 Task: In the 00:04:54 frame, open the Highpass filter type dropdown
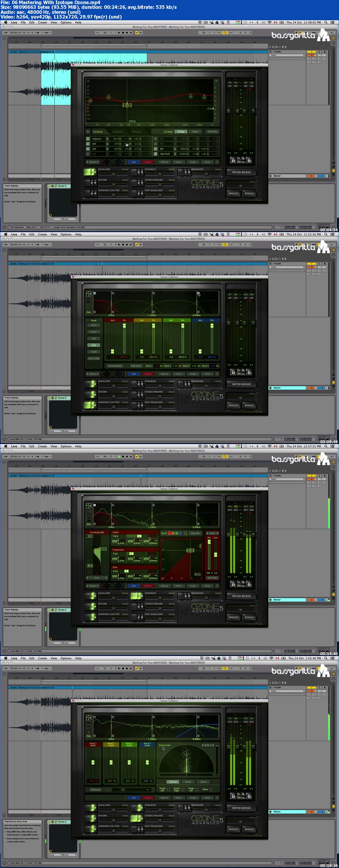click(108, 139)
